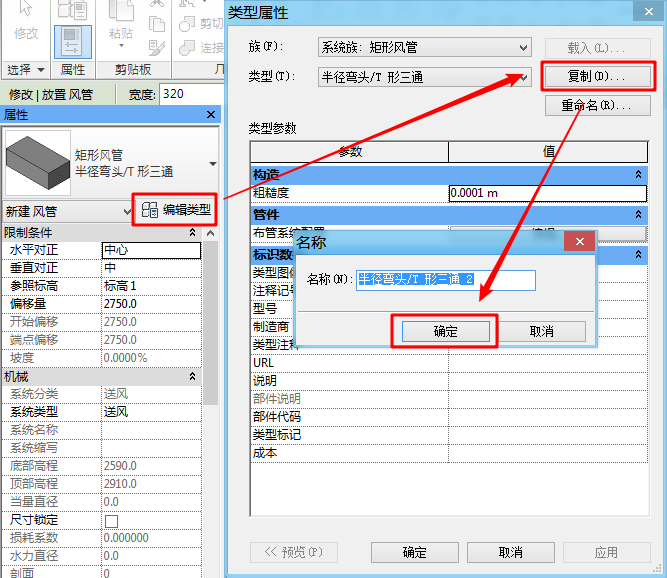Click 取消 in the 名称 Name dialog

pos(542,331)
